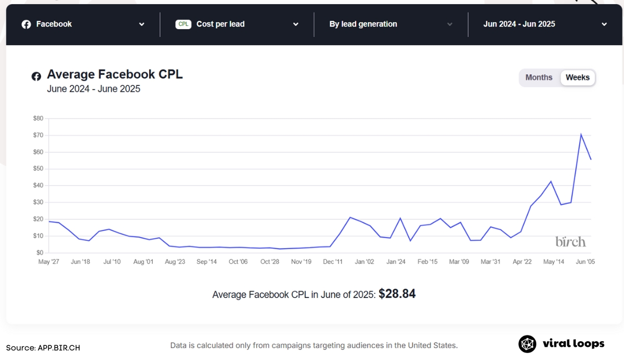Click the $20 y-axis label
Image resolution: width=624 pixels, height=364 pixels.
(x=37, y=219)
